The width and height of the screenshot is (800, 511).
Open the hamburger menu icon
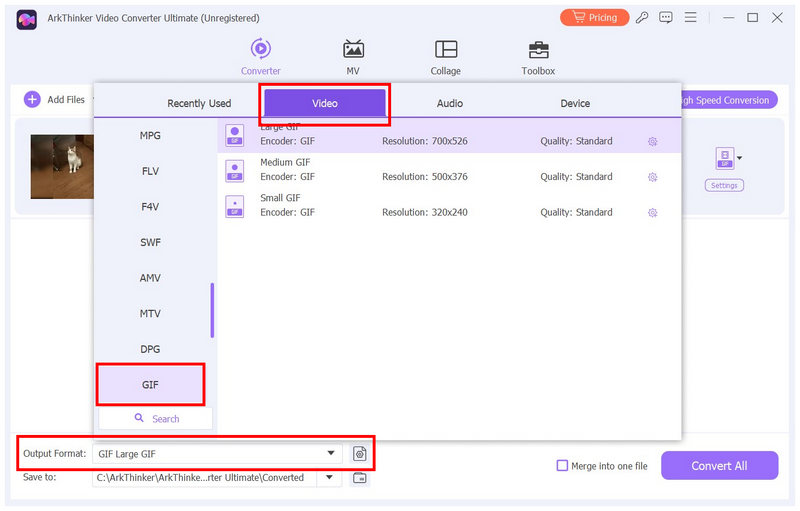pyautogui.click(x=690, y=18)
